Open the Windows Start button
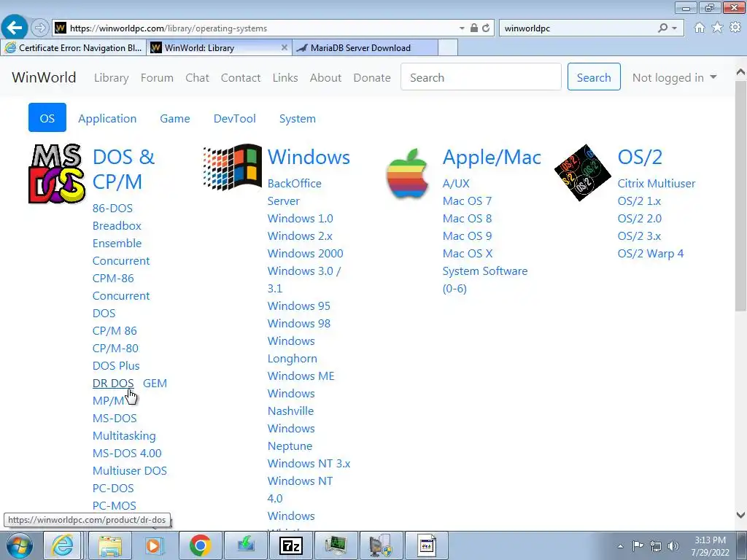 (x=19, y=545)
